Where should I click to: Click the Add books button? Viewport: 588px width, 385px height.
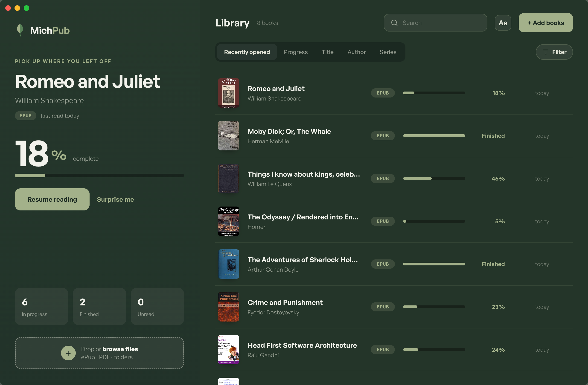545,23
